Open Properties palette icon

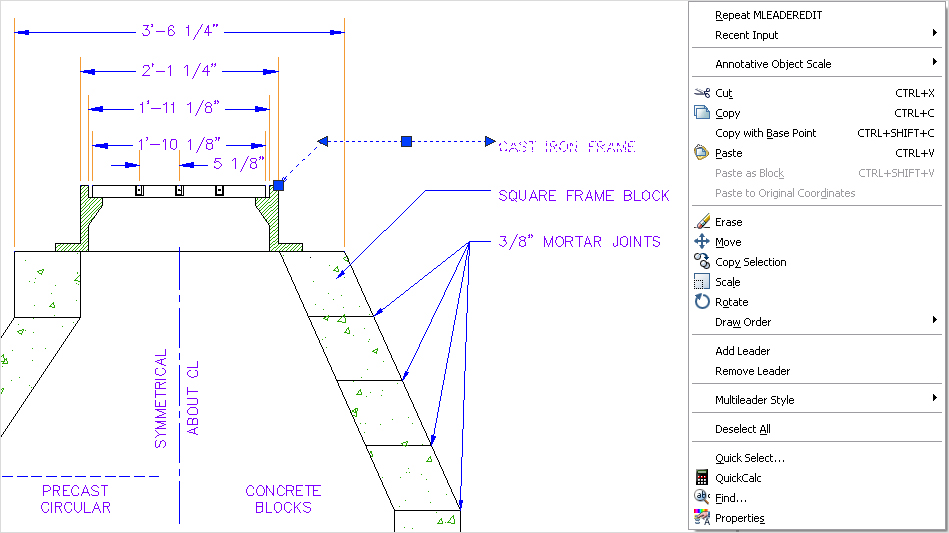pos(702,518)
